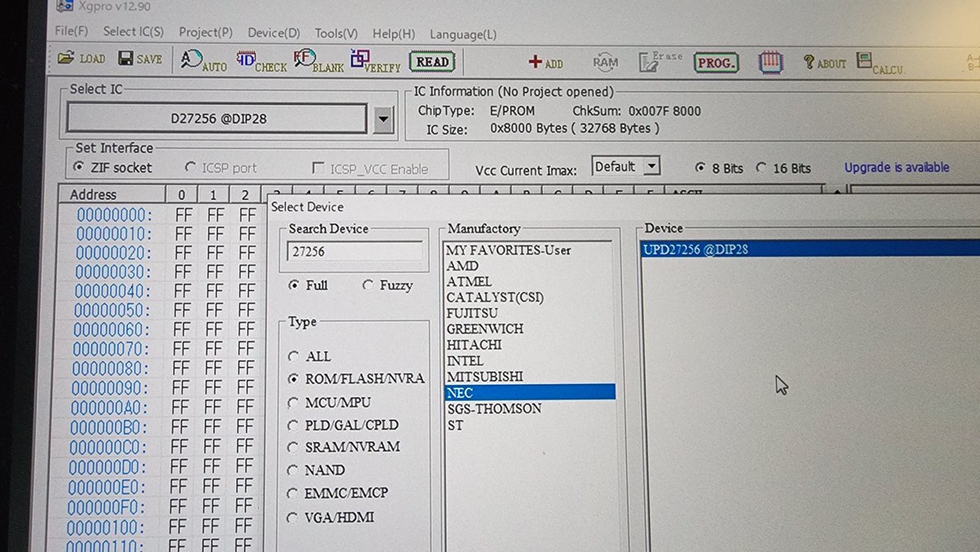Click the Address column header

click(x=112, y=194)
